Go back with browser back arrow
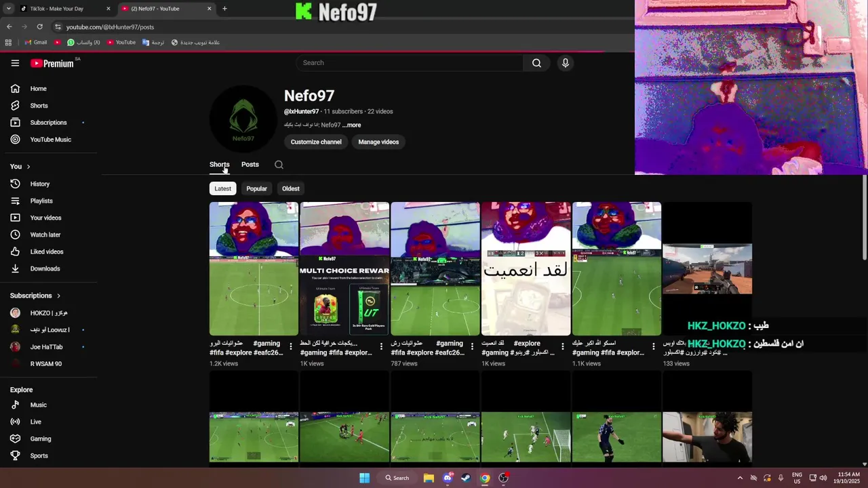This screenshot has height=488, width=868. click(9, 26)
